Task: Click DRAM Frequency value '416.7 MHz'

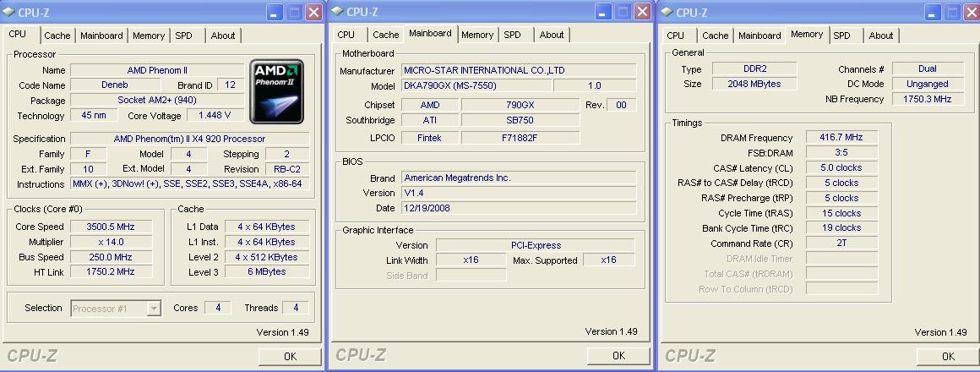Action: [x=842, y=138]
